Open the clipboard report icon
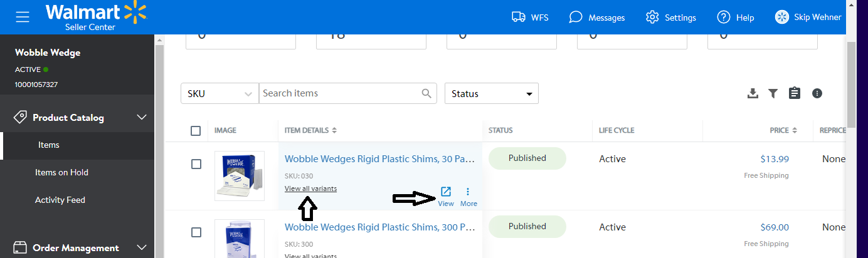 [x=795, y=93]
